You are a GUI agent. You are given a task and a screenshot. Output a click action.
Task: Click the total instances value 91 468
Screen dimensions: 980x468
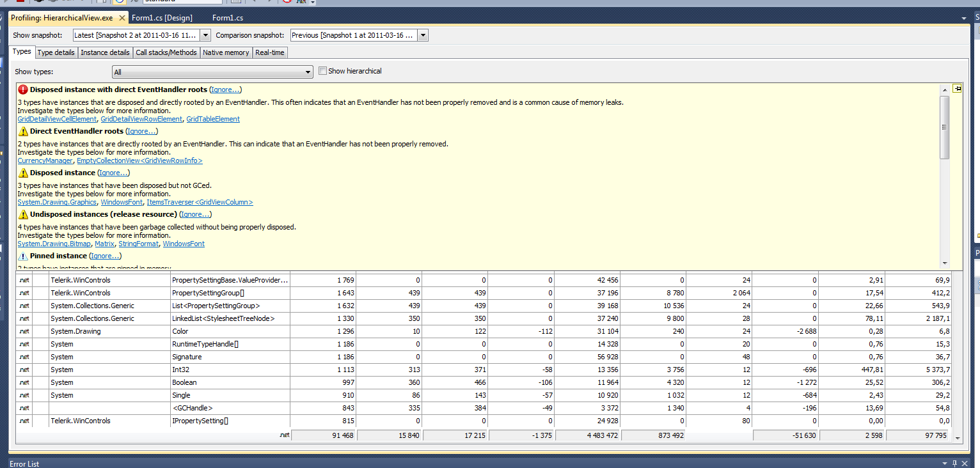pyautogui.click(x=324, y=435)
